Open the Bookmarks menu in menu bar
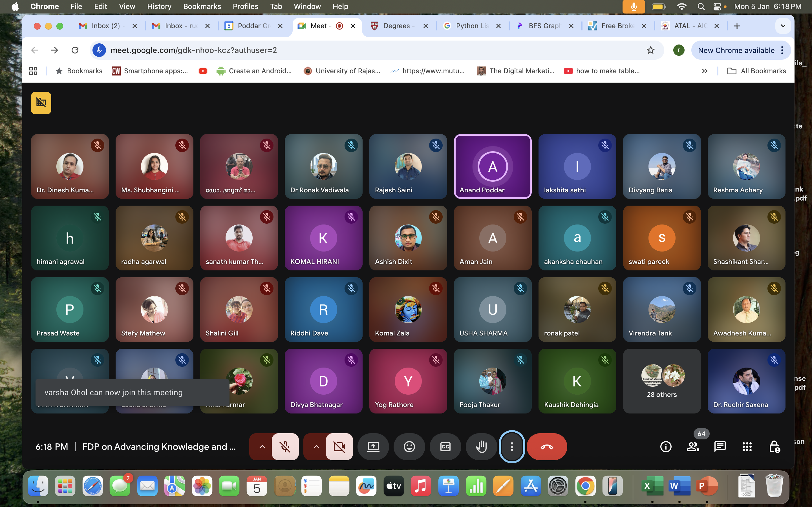The image size is (812, 507). 202,6
